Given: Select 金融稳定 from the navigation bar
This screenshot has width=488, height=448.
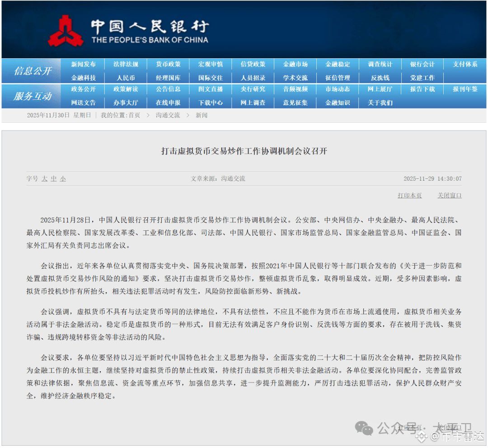Looking at the screenshot, I should (338, 64).
